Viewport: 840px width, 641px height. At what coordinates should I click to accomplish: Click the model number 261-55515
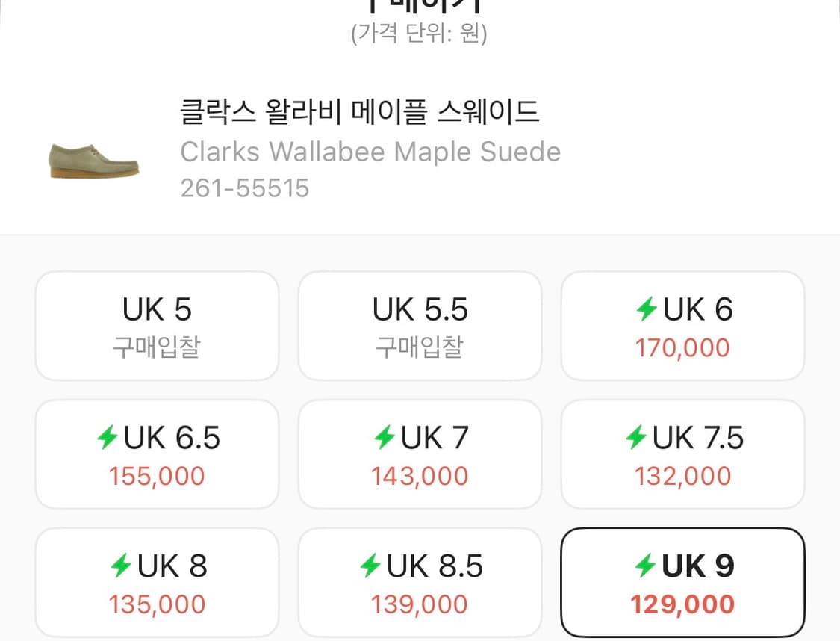point(244,187)
